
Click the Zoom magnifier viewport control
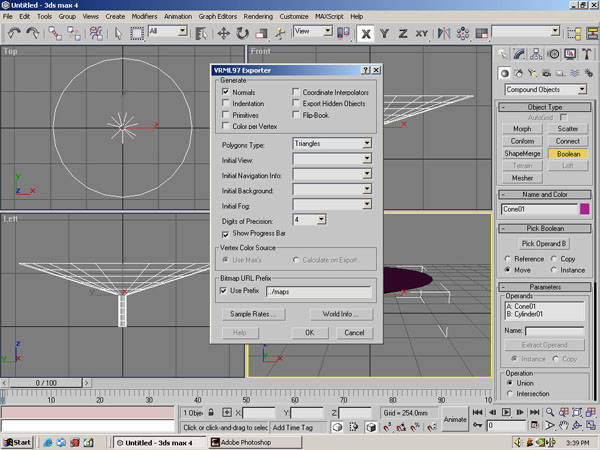pyautogui.click(x=550, y=412)
